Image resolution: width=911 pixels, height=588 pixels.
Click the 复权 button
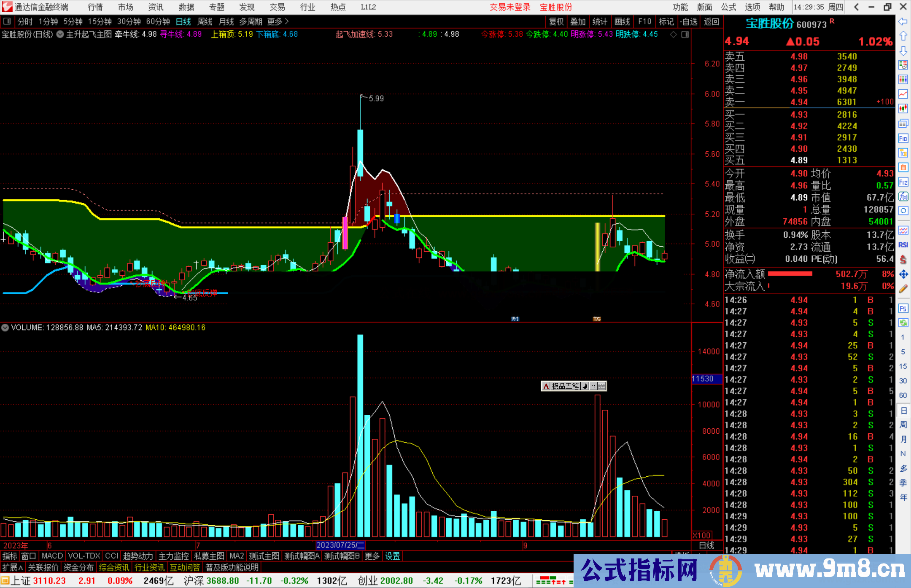(556, 21)
